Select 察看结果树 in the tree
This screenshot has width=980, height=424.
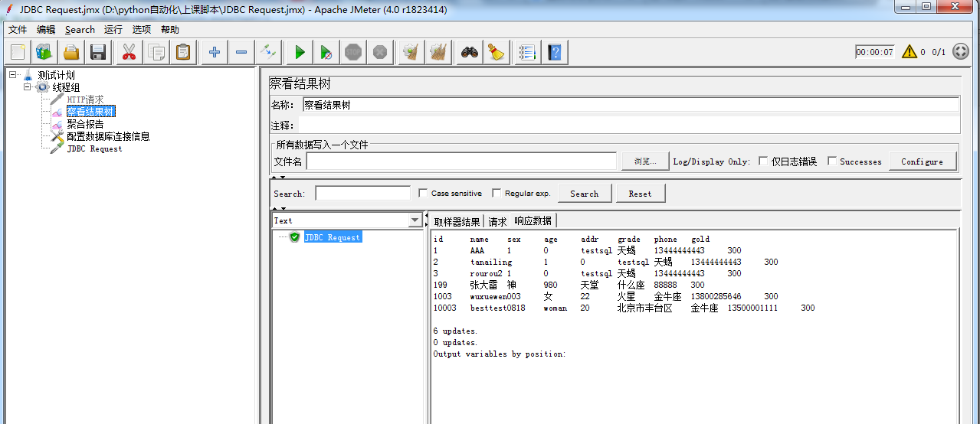90,112
